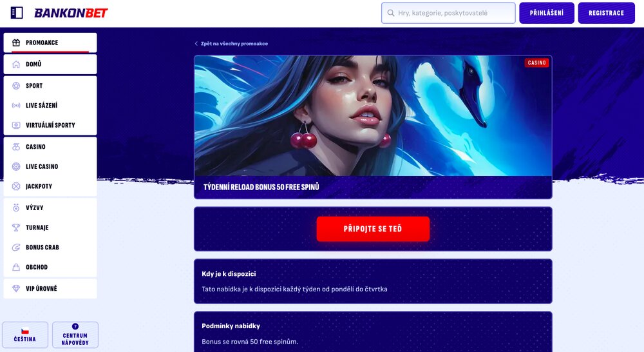
Task: Select the Live Sázení broadcast icon
Action: 16,105
